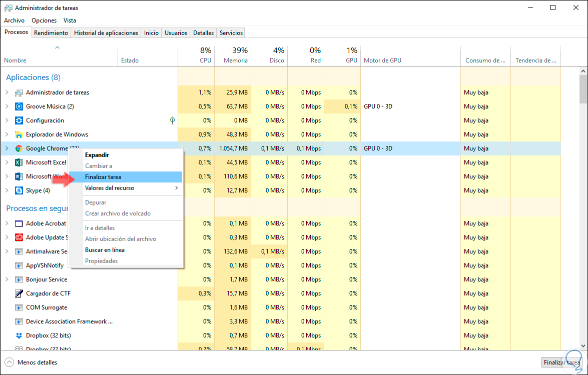Click the Skype app icon

[x=19, y=190]
